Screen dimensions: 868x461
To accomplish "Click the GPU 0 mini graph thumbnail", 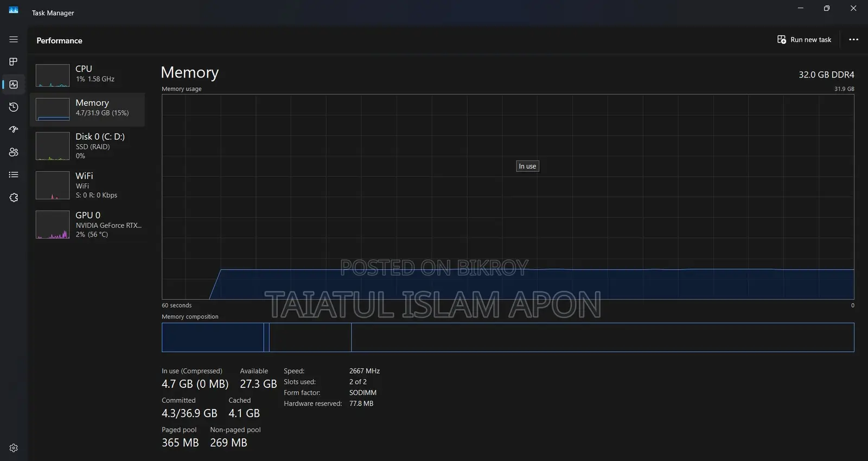I will tap(53, 225).
